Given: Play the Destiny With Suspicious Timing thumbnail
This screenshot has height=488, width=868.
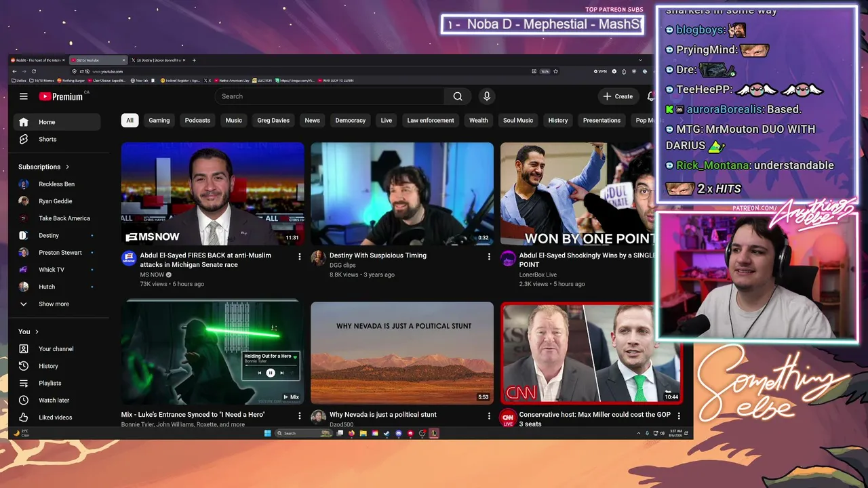Looking at the screenshot, I should [x=402, y=193].
